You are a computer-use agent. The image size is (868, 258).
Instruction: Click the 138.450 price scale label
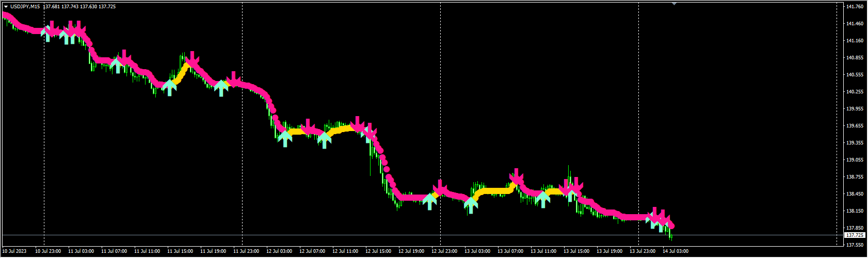pyautogui.click(x=855, y=194)
